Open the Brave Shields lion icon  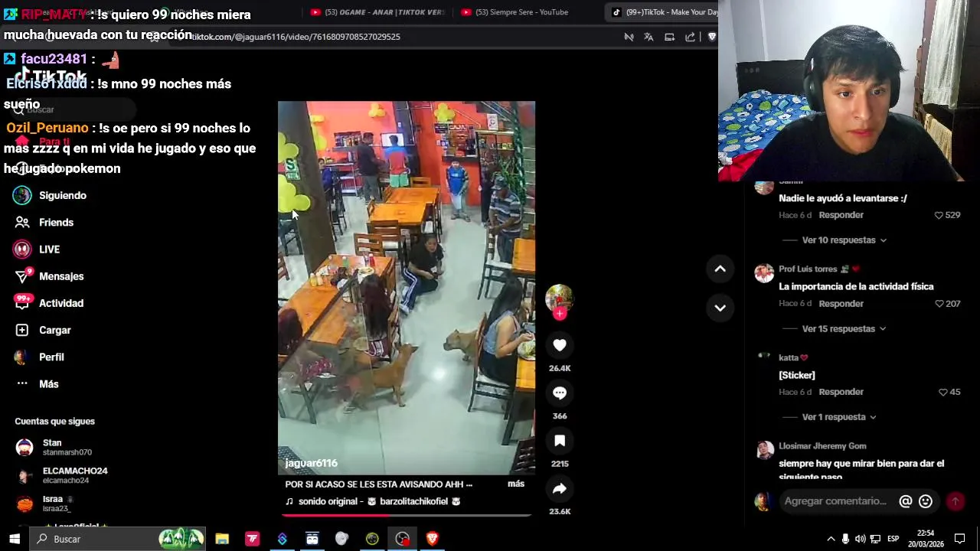pyautogui.click(x=711, y=37)
